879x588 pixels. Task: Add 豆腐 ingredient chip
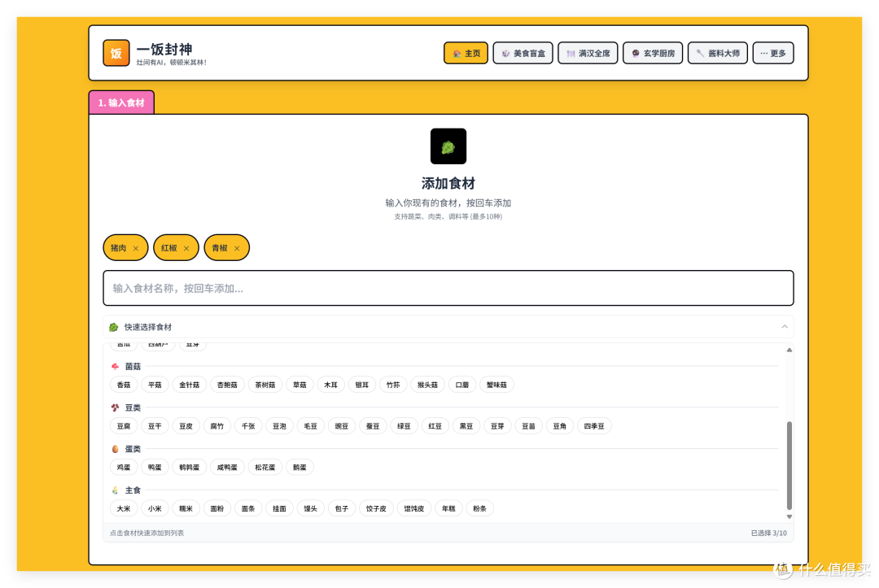click(124, 426)
